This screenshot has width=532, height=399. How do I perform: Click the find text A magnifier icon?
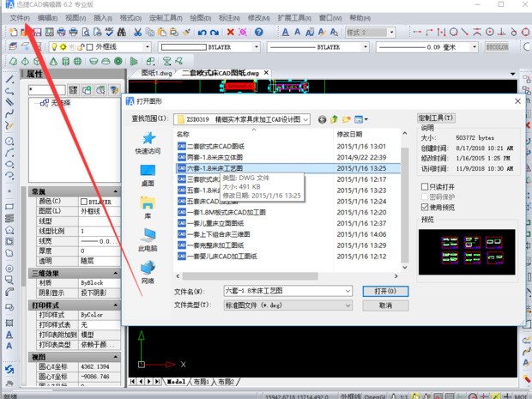pyautogui.click(x=334, y=33)
